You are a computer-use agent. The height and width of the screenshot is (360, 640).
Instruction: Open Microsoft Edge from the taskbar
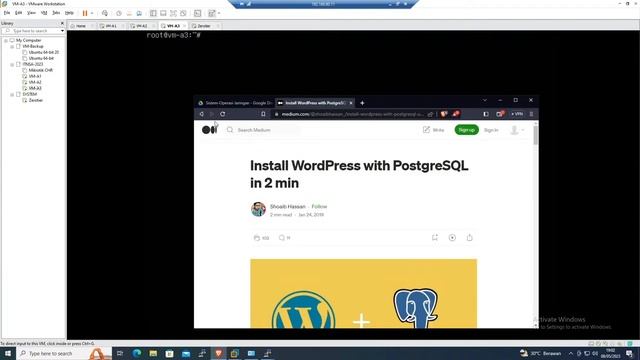coord(136,353)
